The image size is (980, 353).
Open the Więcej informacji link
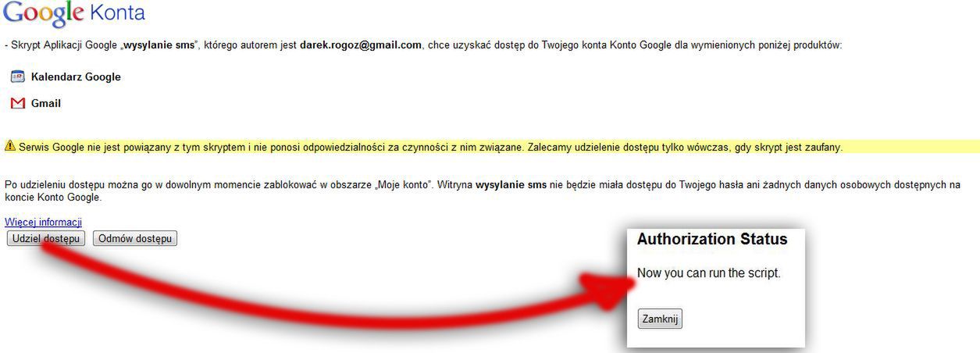43,223
